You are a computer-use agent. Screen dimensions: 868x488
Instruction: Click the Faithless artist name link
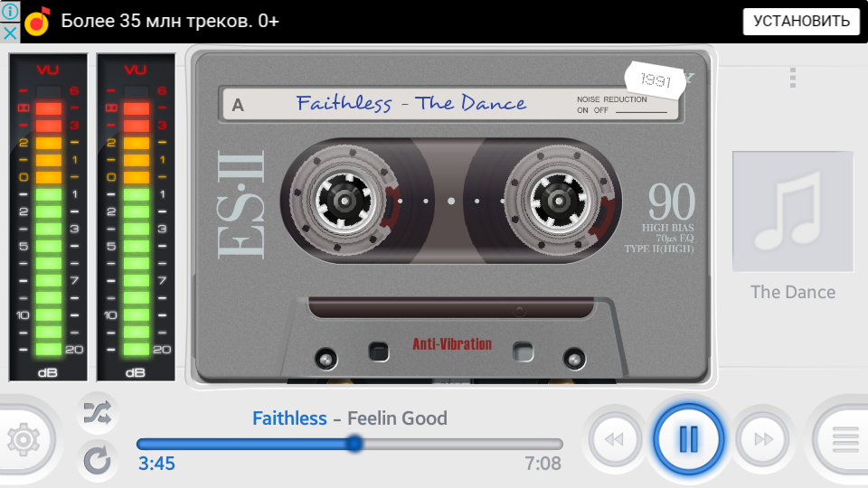coord(289,418)
